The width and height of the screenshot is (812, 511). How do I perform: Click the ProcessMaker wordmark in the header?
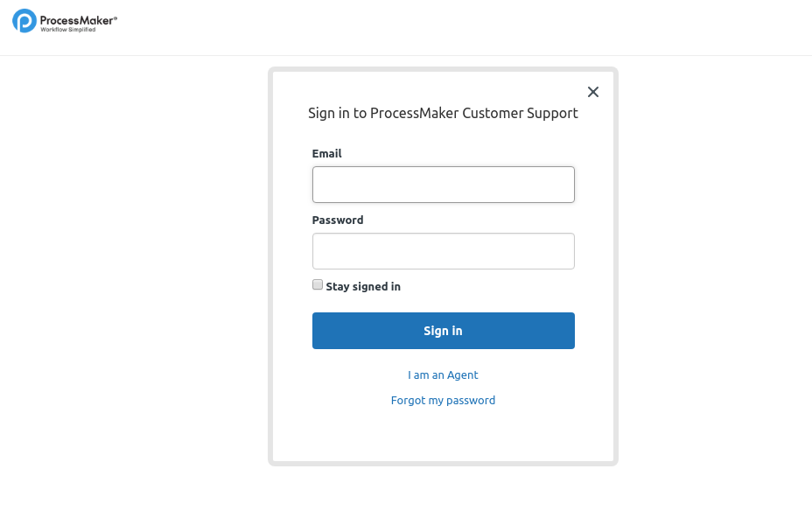coord(79,18)
